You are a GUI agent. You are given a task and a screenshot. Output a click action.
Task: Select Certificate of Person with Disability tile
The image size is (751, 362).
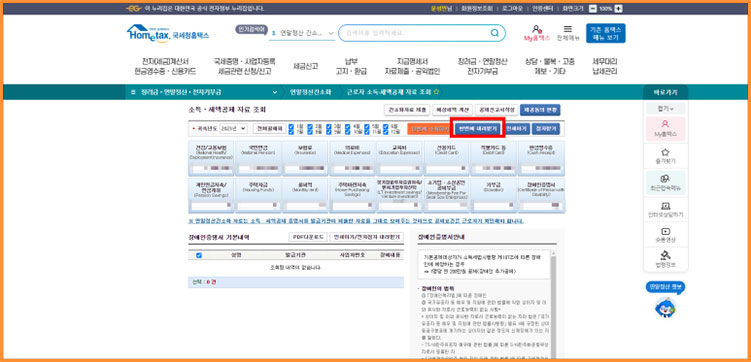(x=541, y=196)
